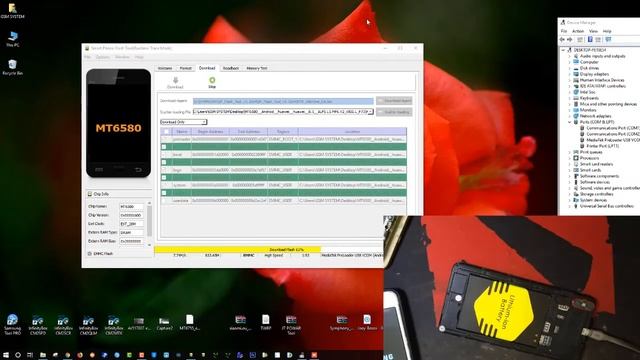Toggle the preloader row checkbox
This screenshot has width=640, height=360.
(x=164, y=139)
